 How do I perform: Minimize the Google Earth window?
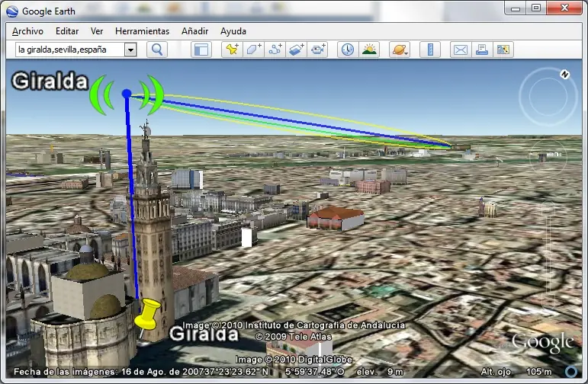click(516, 8)
